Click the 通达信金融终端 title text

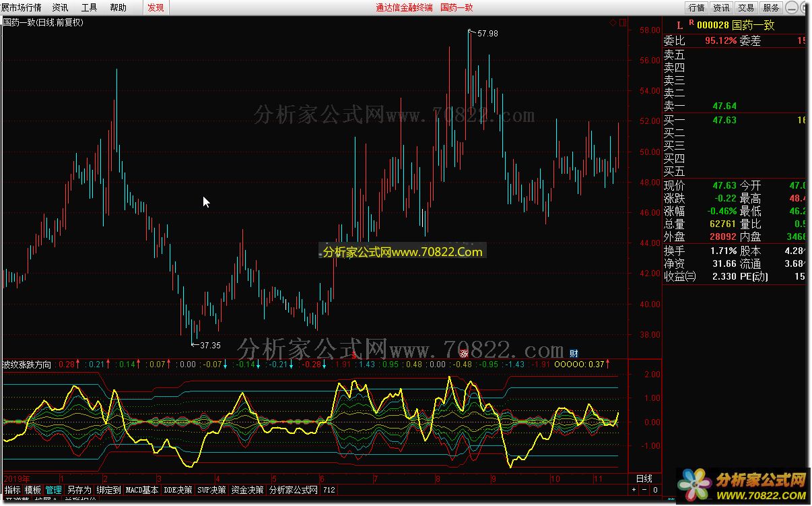click(404, 7)
